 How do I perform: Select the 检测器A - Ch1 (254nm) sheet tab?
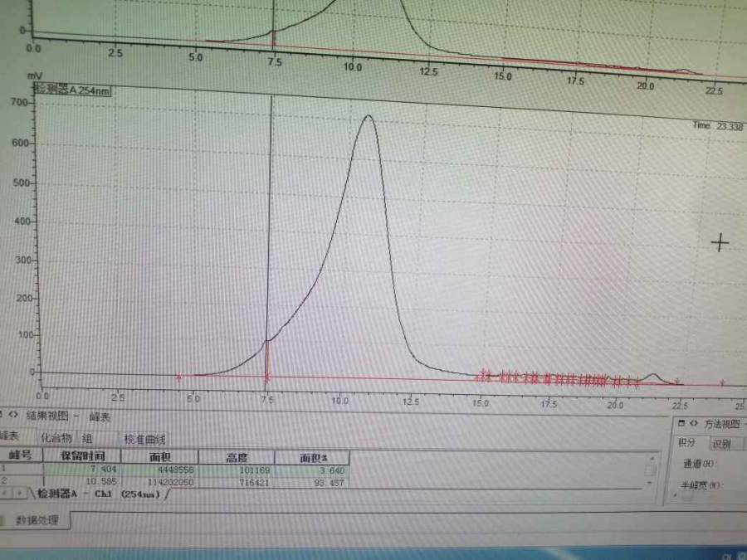tap(99, 494)
